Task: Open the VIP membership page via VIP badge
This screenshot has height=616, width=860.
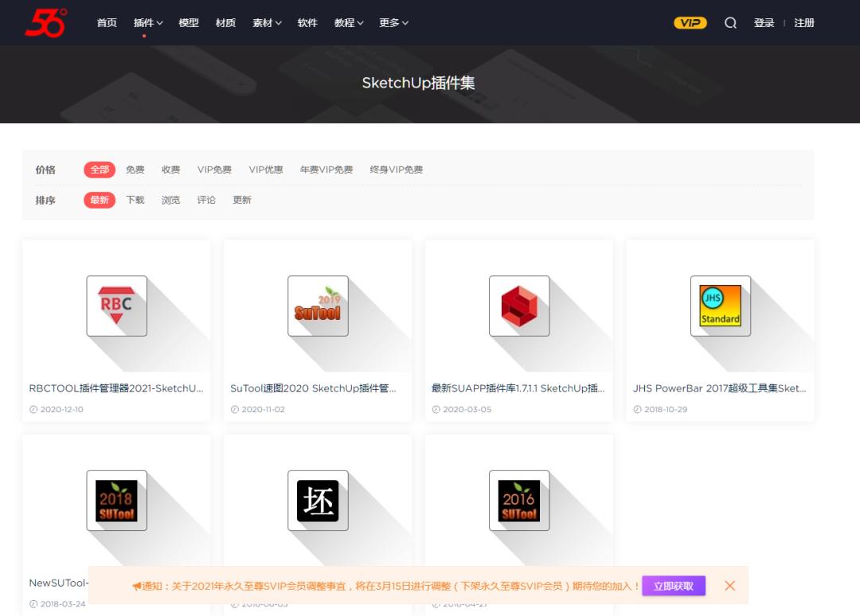Action: [690, 22]
